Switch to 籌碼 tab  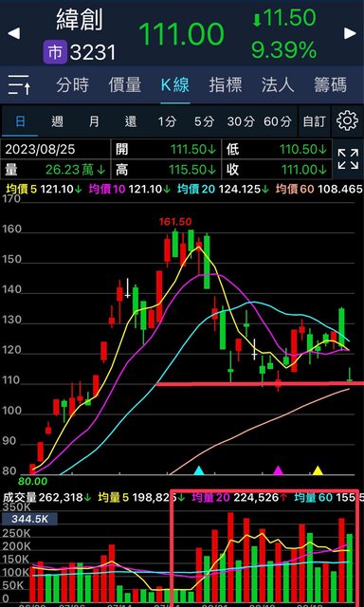[330, 84]
